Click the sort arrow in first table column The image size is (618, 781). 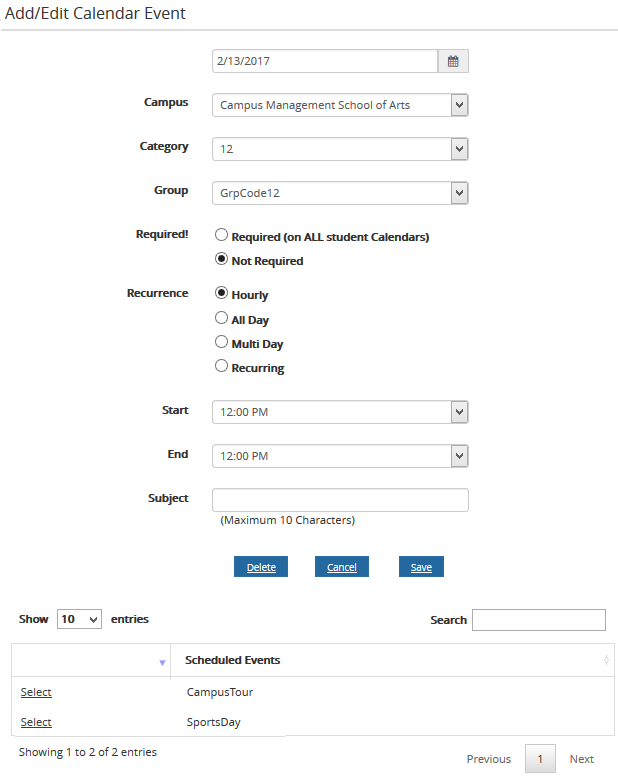pos(162,662)
